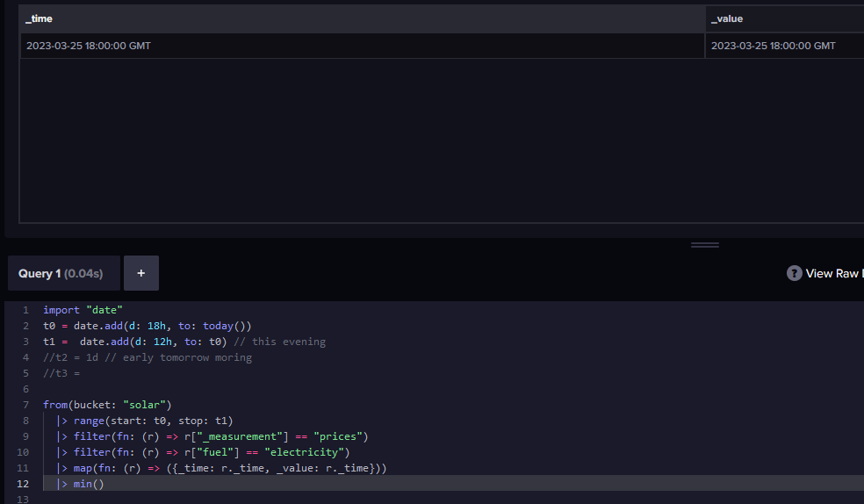Click the panel resize handle above the query editor
The height and width of the screenshot is (504, 864).
tap(705, 245)
